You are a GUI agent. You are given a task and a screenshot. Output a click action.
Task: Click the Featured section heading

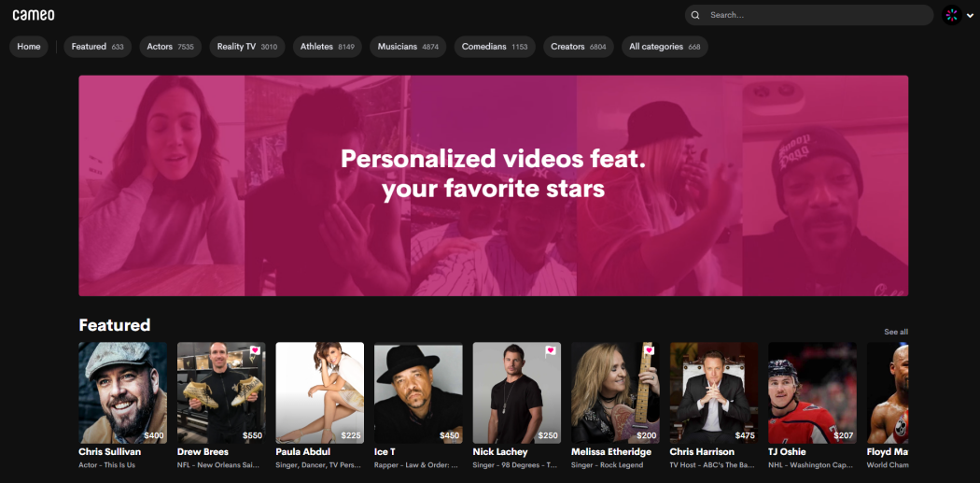click(115, 325)
